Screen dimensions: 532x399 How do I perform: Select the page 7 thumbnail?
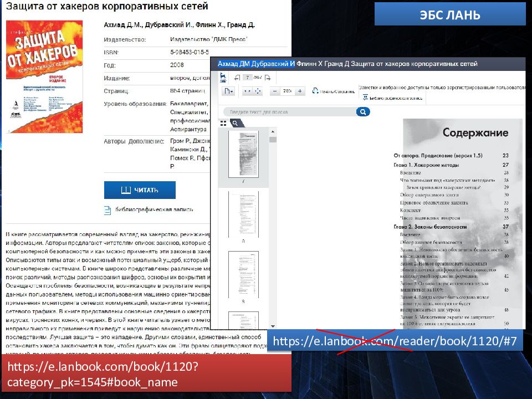tap(243, 154)
